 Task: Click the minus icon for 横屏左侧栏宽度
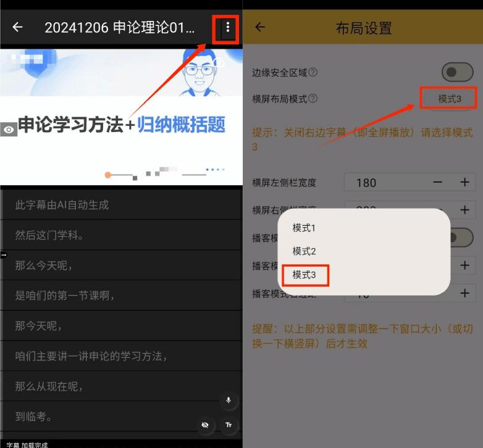(437, 182)
